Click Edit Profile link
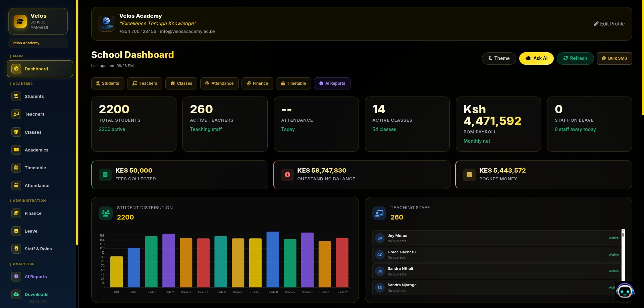This screenshot has width=644, height=308. pos(609,24)
